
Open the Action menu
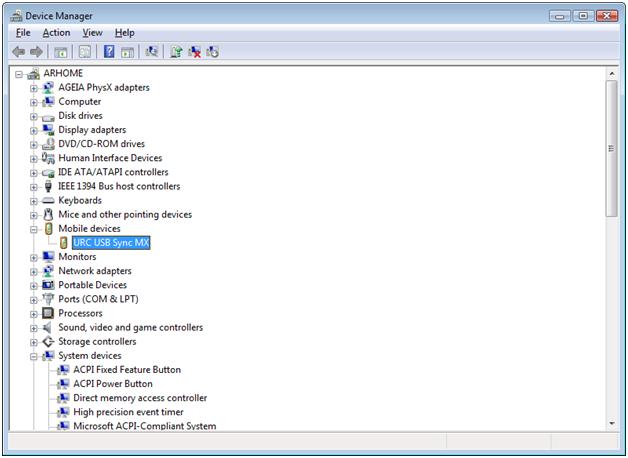[56, 33]
